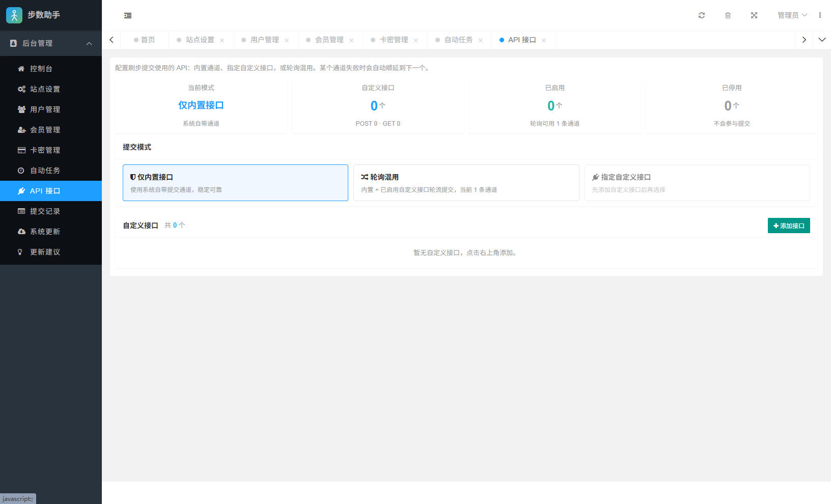Open the 管理员 user dropdown

792,15
